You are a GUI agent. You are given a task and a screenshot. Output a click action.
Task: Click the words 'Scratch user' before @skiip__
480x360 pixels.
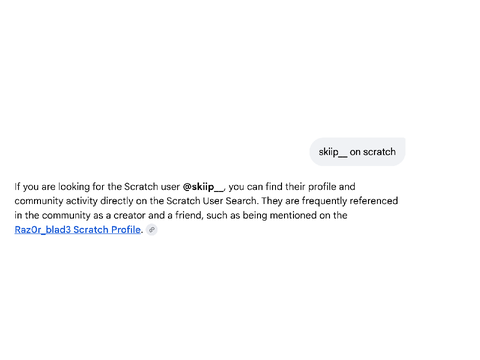tap(152, 187)
